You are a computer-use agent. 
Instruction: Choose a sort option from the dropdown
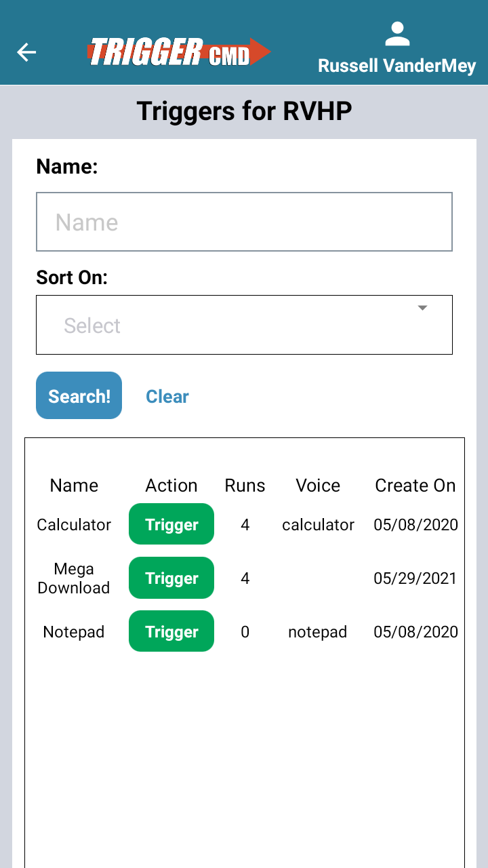(x=244, y=325)
